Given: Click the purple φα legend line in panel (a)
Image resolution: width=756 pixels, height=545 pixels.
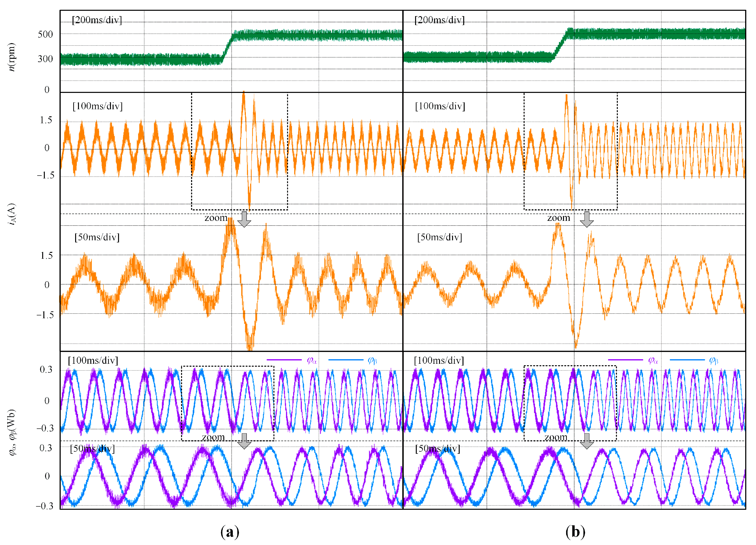Looking at the screenshot, I should (284, 360).
